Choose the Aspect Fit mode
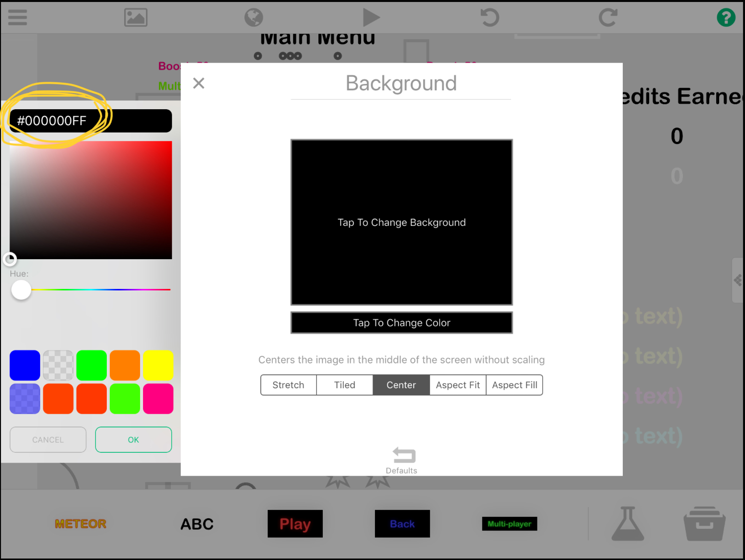Viewport: 745px width, 560px height. (457, 385)
